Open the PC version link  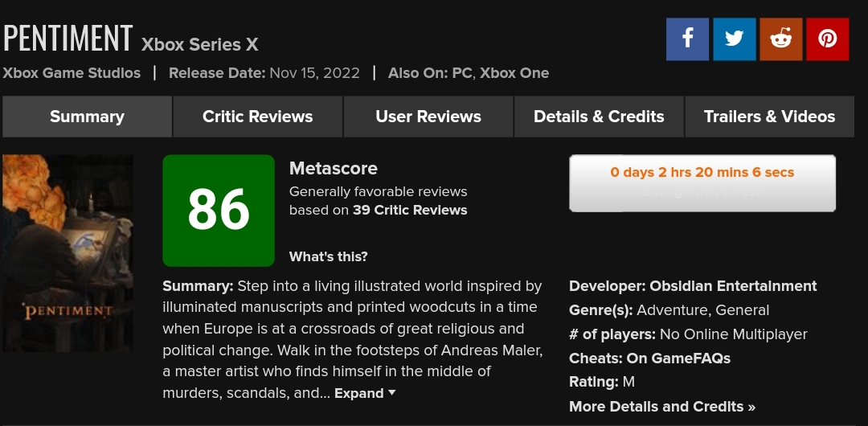tap(461, 73)
